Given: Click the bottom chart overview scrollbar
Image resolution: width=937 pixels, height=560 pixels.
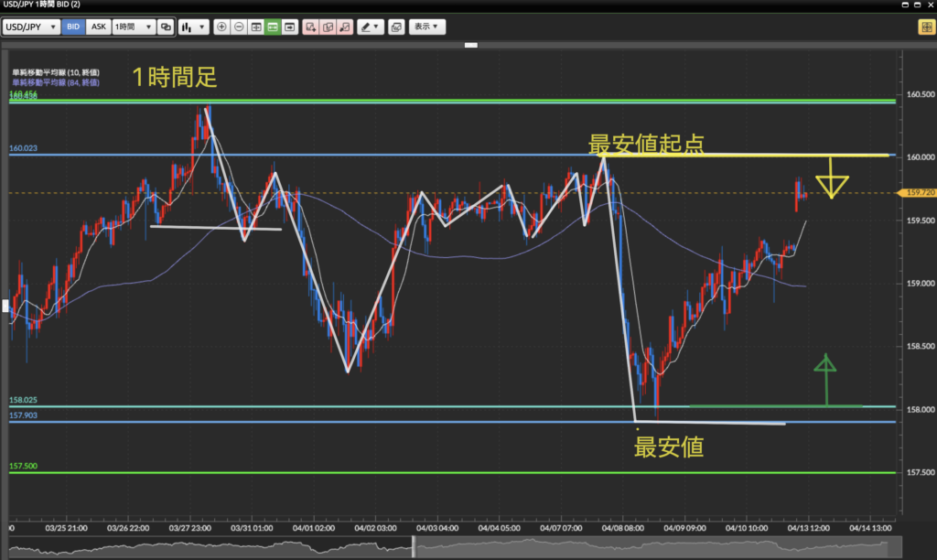Looking at the screenshot, I should click(448, 548).
